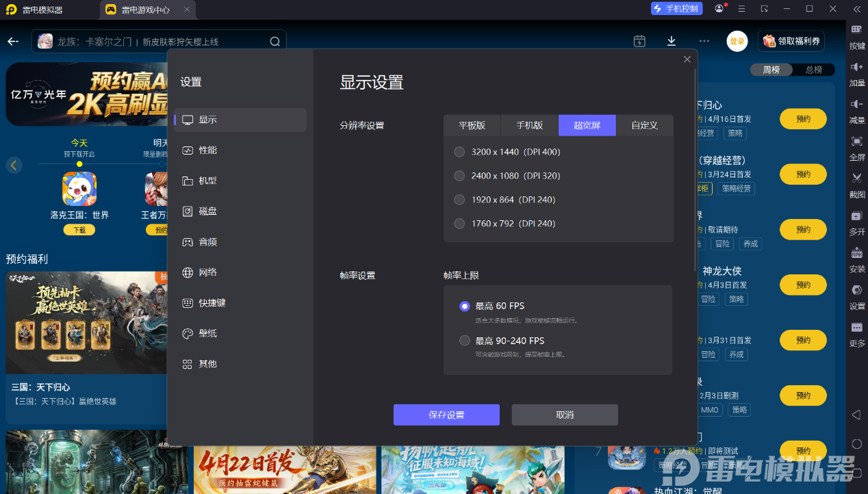
Task: Open the three-dot more options menu
Action: click(x=704, y=41)
